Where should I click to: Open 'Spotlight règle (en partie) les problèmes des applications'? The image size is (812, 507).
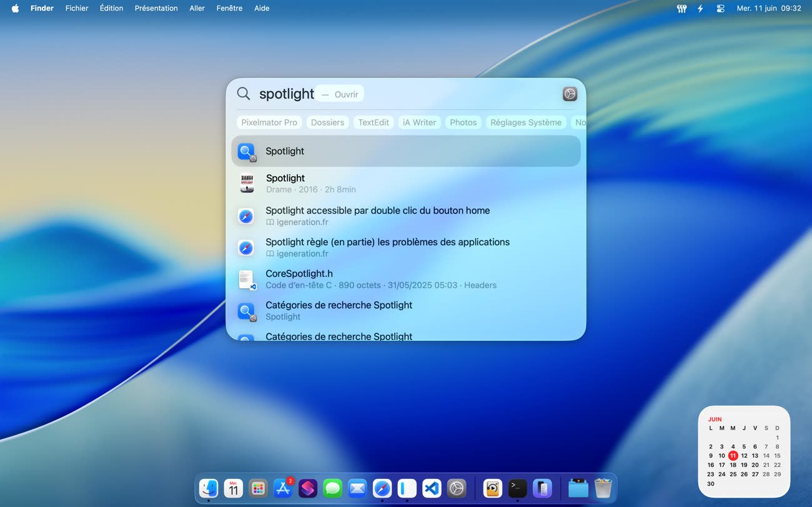(x=406, y=248)
